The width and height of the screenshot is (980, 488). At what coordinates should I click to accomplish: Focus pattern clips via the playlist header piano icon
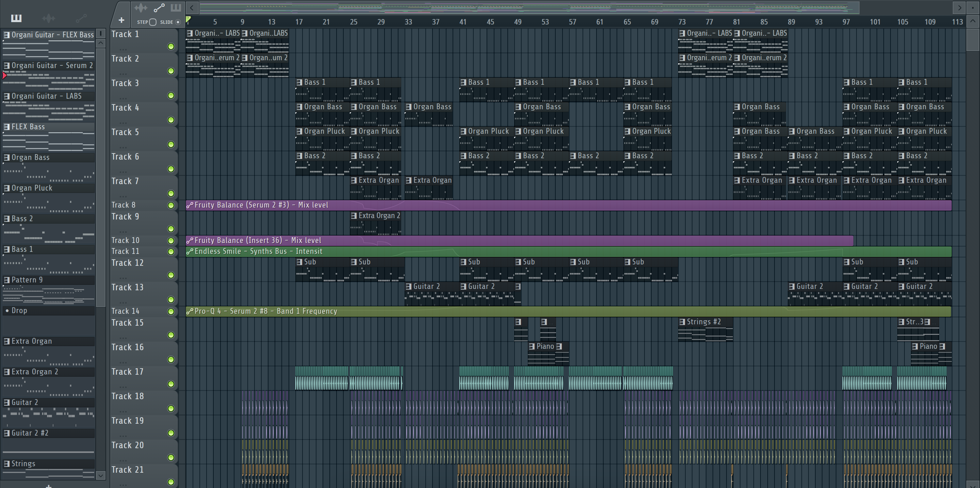coord(176,7)
